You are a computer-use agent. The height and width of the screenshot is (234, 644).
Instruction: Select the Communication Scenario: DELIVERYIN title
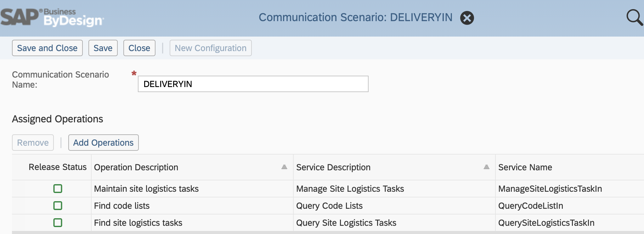[x=355, y=17]
